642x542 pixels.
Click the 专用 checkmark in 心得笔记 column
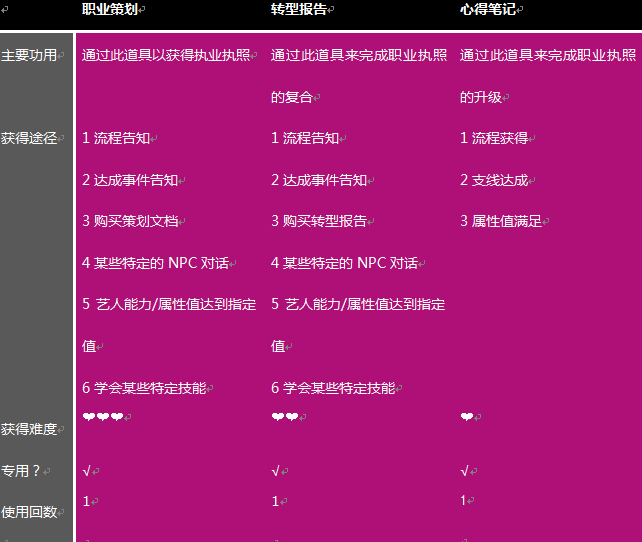click(464, 471)
